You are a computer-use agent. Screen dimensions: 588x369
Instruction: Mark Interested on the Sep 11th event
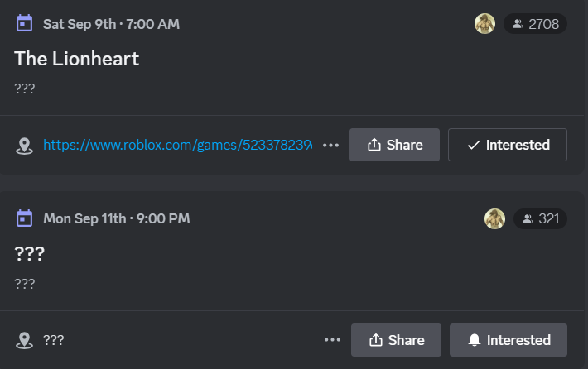point(508,340)
